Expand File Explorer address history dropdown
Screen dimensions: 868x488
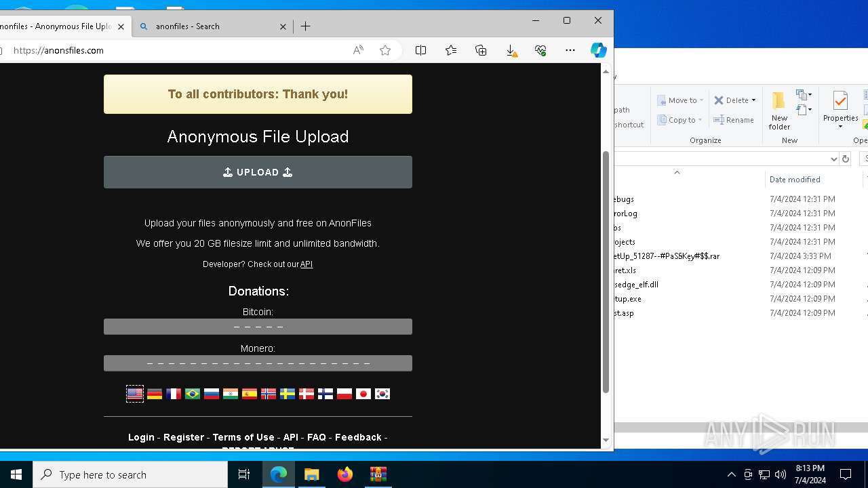pos(833,159)
